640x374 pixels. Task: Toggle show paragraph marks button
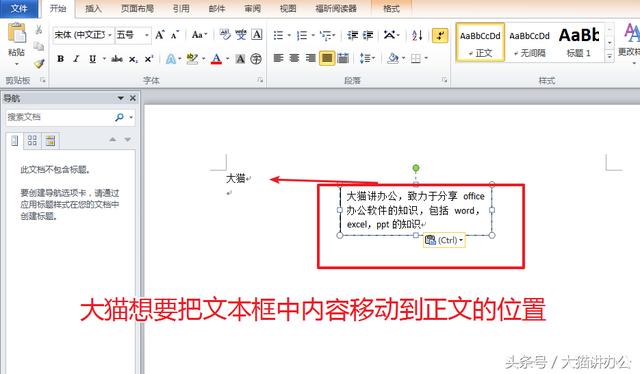(440, 35)
